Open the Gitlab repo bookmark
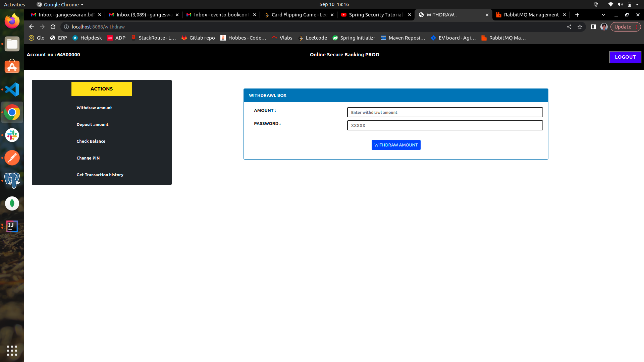 click(198, 38)
